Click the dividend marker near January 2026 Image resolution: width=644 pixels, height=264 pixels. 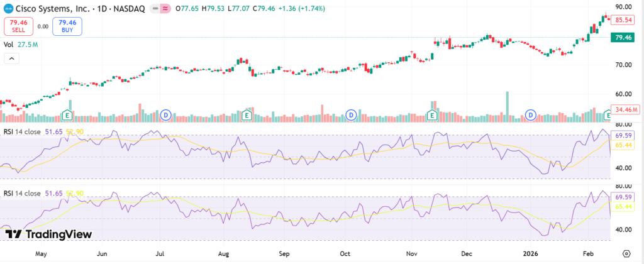pyautogui.click(x=531, y=114)
